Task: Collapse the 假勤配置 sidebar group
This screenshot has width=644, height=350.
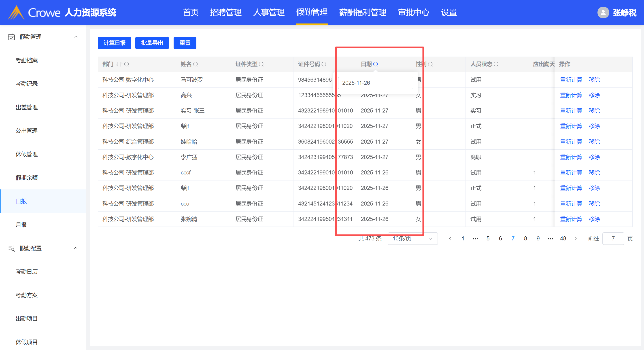Action: [x=76, y=248]
